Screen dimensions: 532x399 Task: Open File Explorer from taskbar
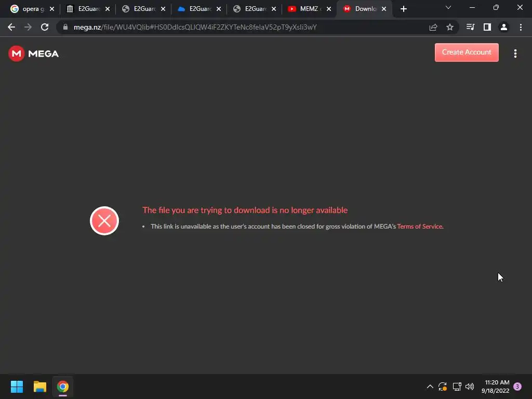click(39, 387)
